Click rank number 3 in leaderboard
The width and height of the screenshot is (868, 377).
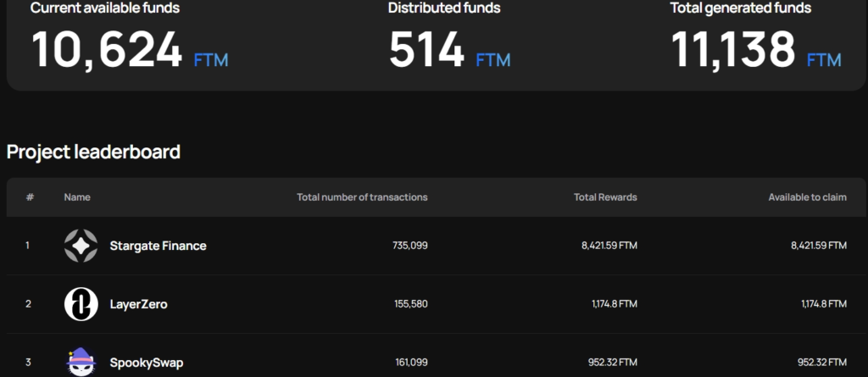[x=28, y=363]
